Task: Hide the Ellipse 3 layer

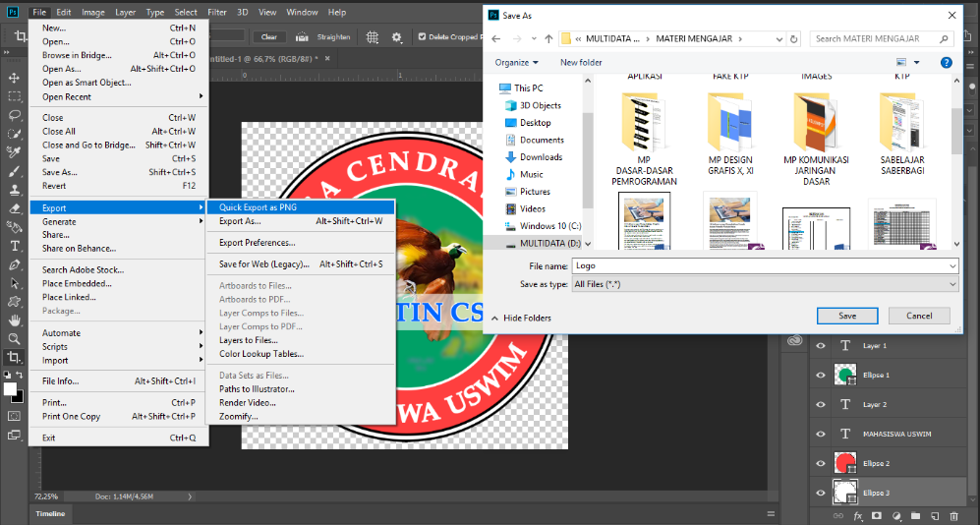Action: tap(821, 493)
